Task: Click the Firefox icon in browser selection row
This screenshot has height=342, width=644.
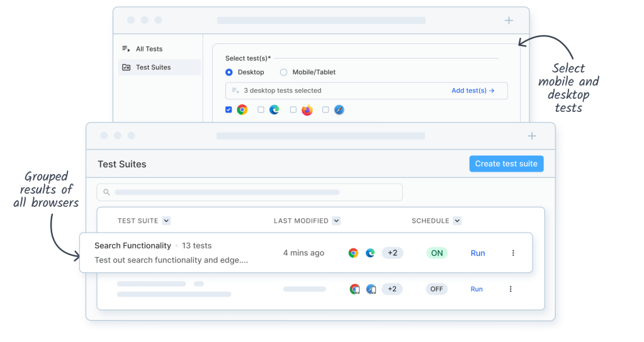Action: 307,110
